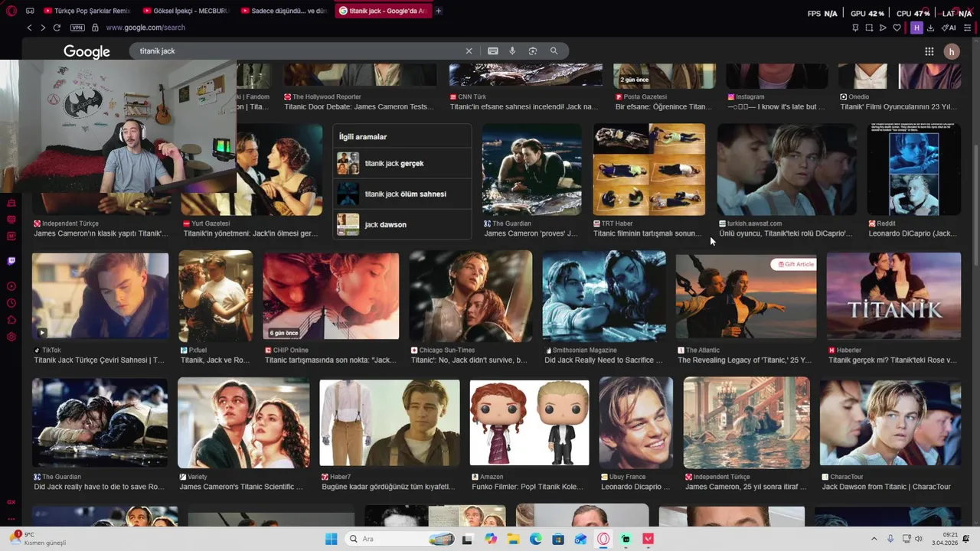The width and height of the screenshot is (980, 551).
Task: Reload the page
Action: [x=57, y=28]
